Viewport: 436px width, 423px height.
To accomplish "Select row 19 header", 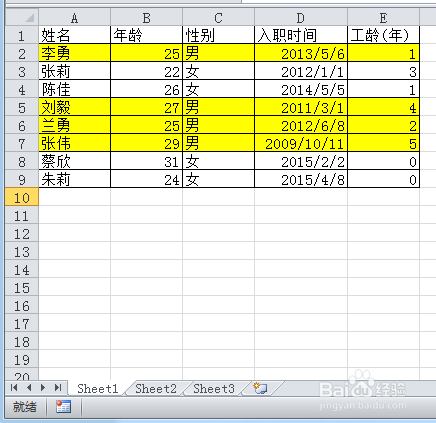I will pyautogui.click(x=22, y=359).
